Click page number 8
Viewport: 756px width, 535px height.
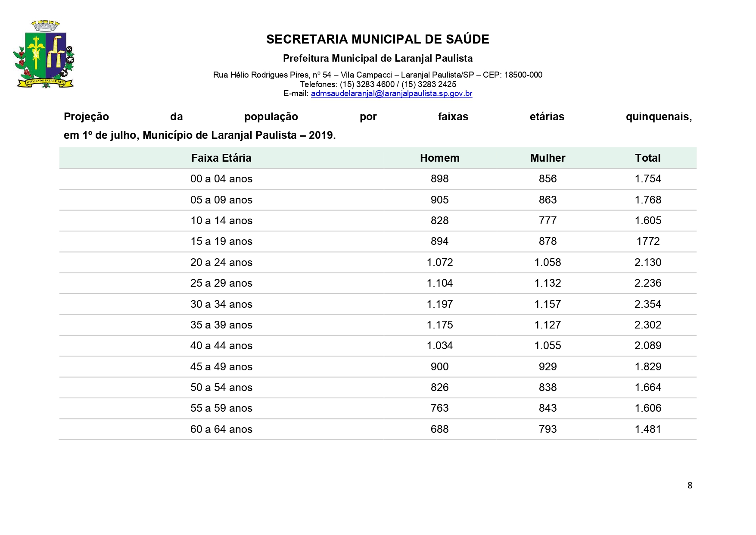pos(690,485)
